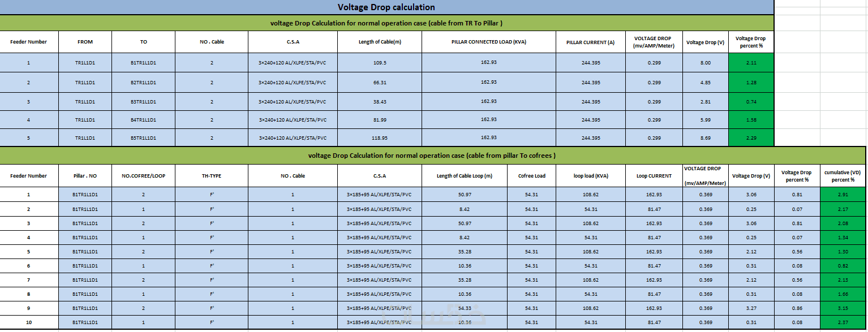The width and height of the screenshot is (868, 332).
Task: Select the cumulative percent cell '2.17'
Action: (843, 209)
